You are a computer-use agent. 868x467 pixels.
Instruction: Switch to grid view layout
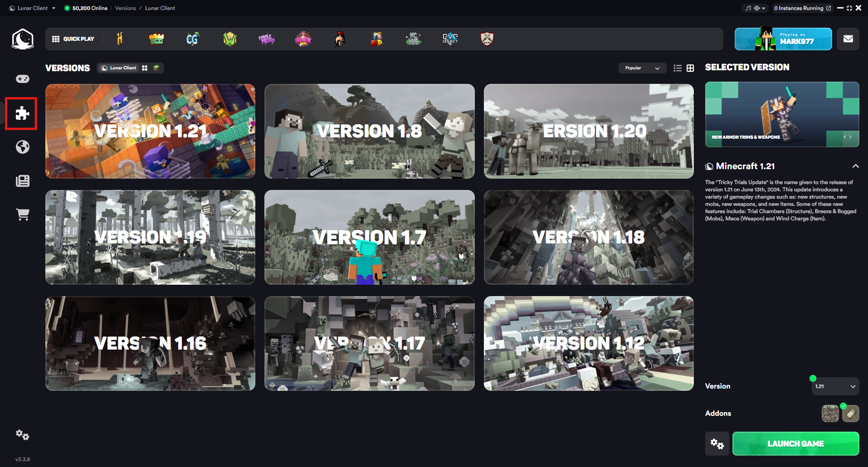690,68
